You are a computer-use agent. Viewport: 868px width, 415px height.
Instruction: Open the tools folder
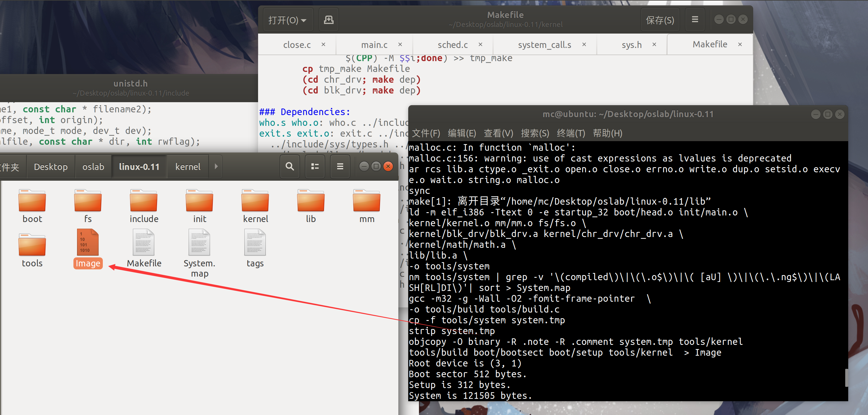point(32,245)
